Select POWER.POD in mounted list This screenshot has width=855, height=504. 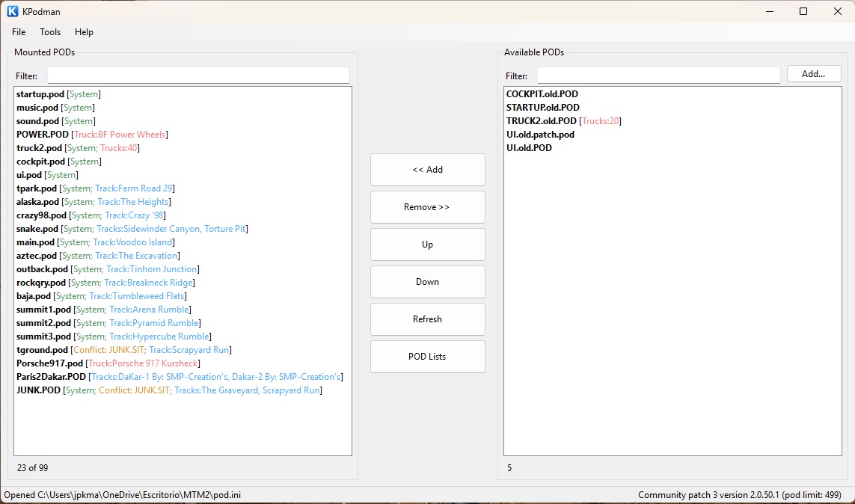92,135
